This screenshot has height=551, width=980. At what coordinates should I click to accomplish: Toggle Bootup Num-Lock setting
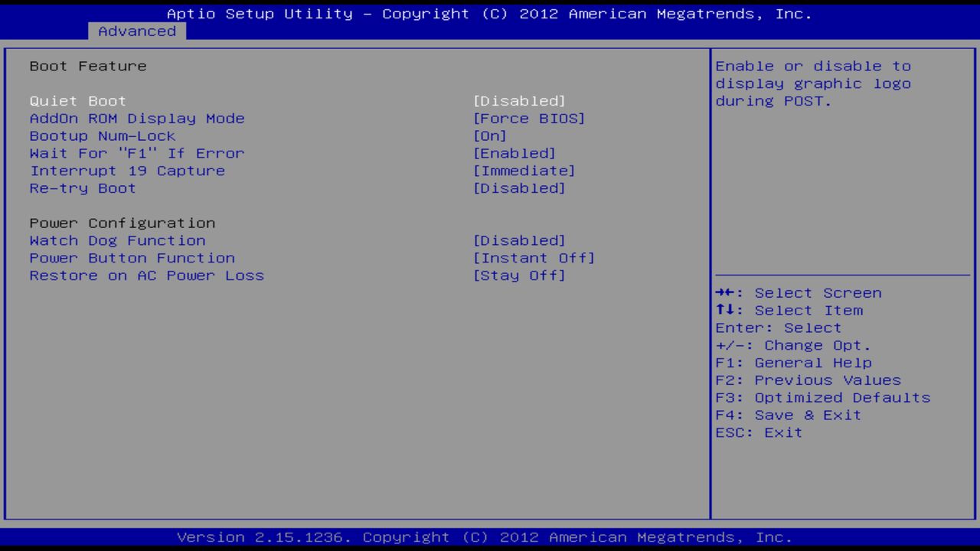tap(102, 135)
